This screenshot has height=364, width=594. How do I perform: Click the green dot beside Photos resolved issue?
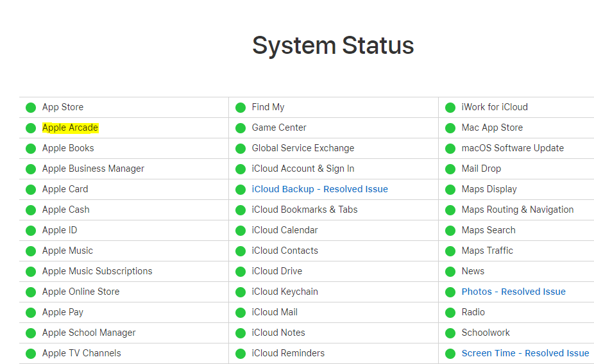[450, 292]
